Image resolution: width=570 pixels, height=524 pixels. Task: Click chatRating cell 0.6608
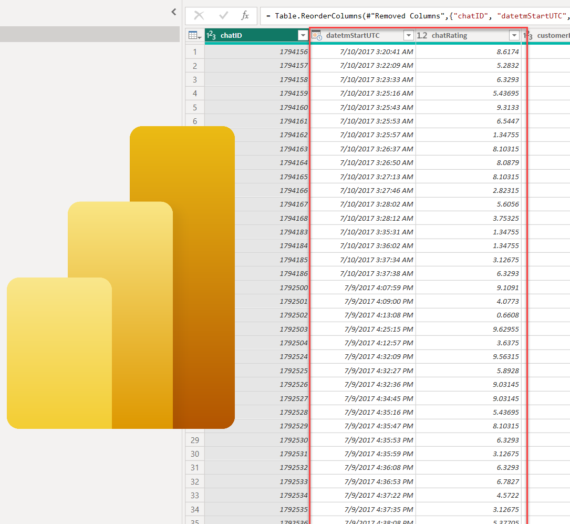pos(468,315)
